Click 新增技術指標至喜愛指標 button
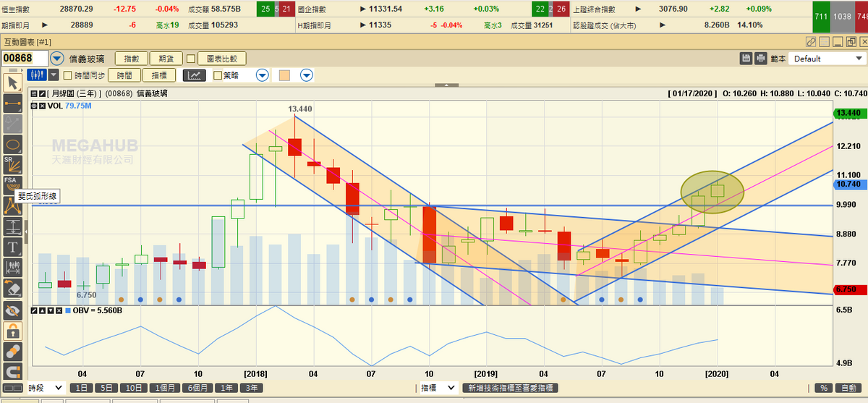 pyautogui.click(x=511, y=388)
